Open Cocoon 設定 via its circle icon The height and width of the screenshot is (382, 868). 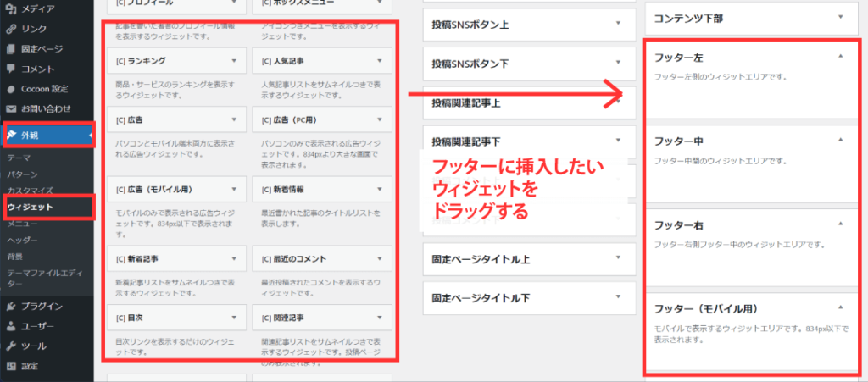(x=10, y=88)
